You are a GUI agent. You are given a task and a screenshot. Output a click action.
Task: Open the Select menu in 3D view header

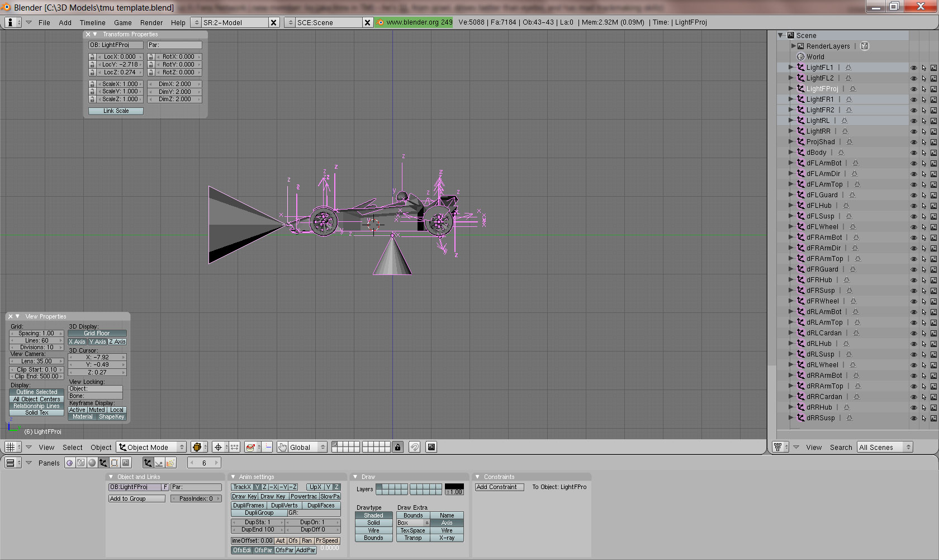72,448
